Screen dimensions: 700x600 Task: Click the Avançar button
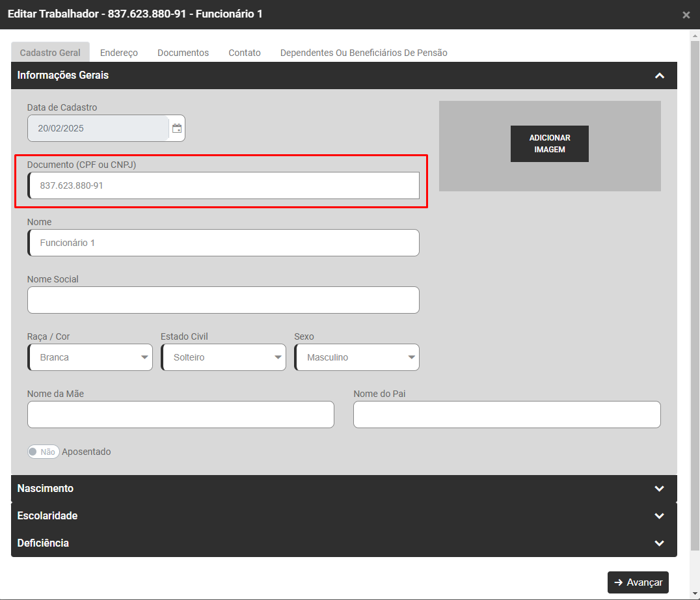pyautogui.click(x=638, y=582)
